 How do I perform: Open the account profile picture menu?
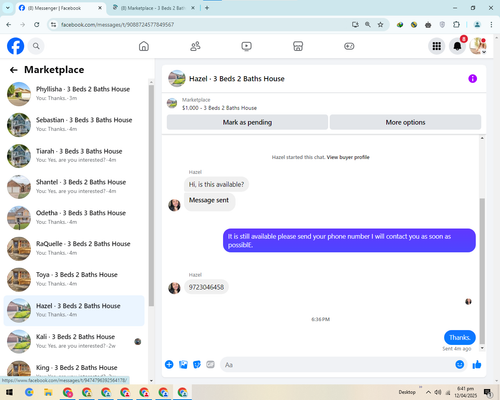[478, 46]
